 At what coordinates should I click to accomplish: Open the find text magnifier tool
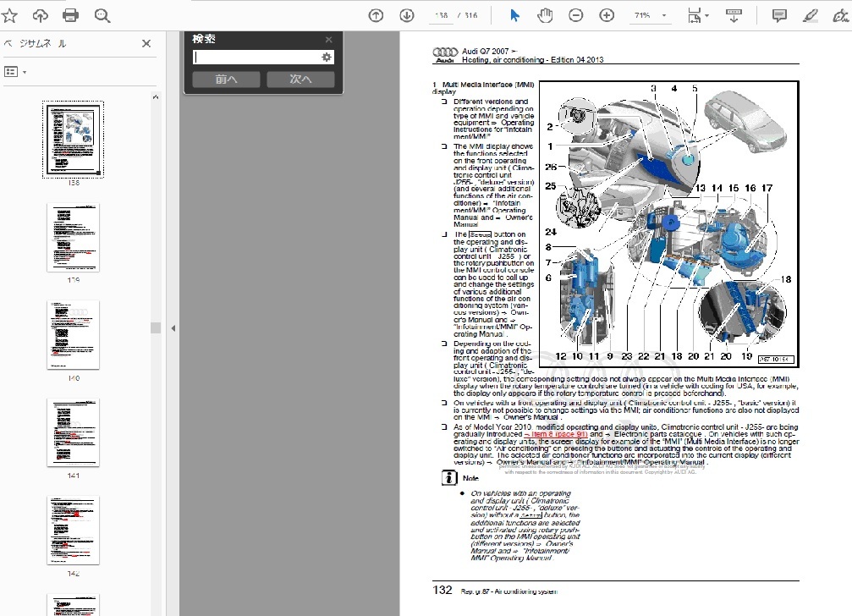click(x=102, y=16)
